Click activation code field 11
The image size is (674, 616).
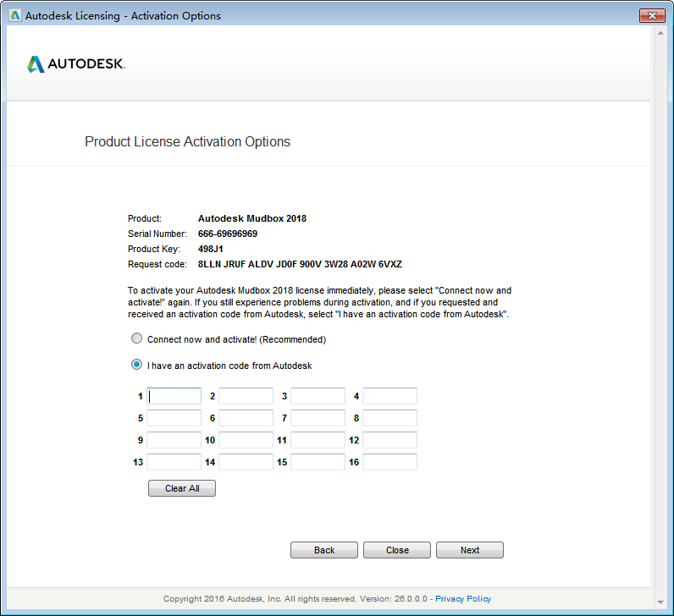click(x=318, y=440)
